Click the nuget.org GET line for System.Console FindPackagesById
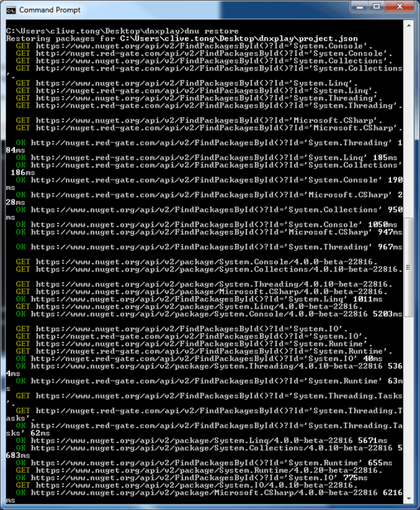 (194, 46)
